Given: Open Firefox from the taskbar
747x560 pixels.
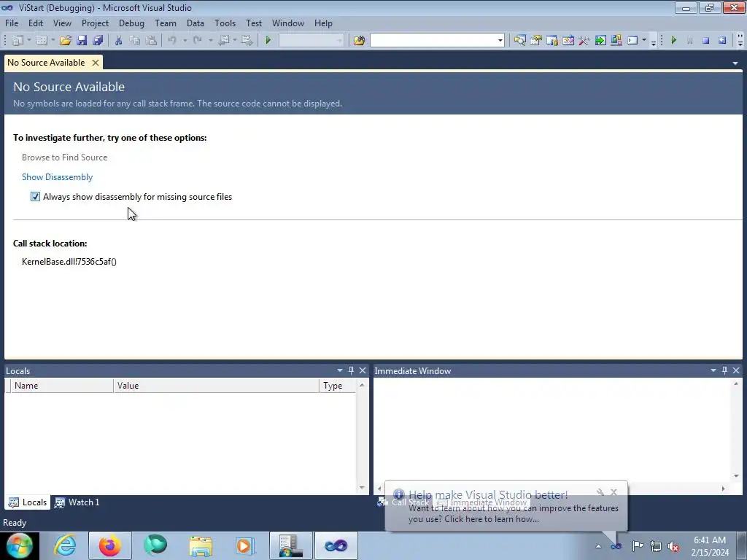Looking at the screenshot, I should [x=109, y=545].
